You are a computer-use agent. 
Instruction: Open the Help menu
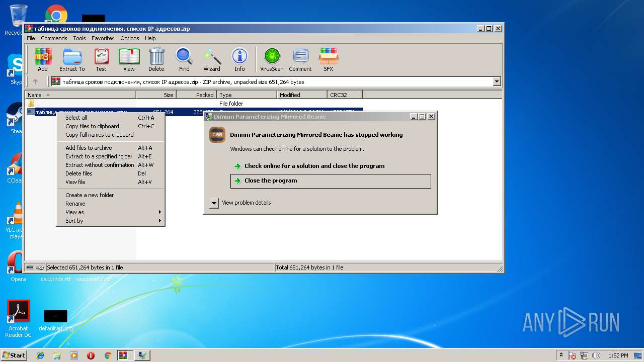(150, 38)
